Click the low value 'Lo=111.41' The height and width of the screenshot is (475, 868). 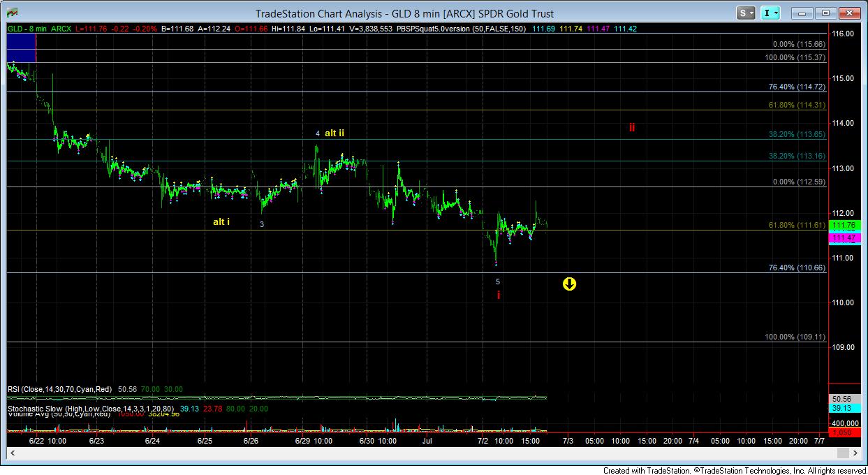coord(328,29)
